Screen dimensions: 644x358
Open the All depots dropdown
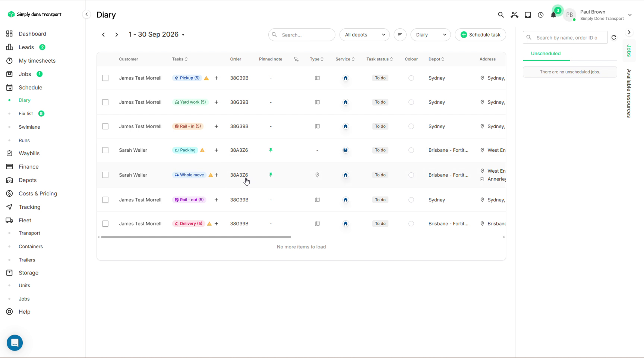pyautogui.click(x=364, y=35)
